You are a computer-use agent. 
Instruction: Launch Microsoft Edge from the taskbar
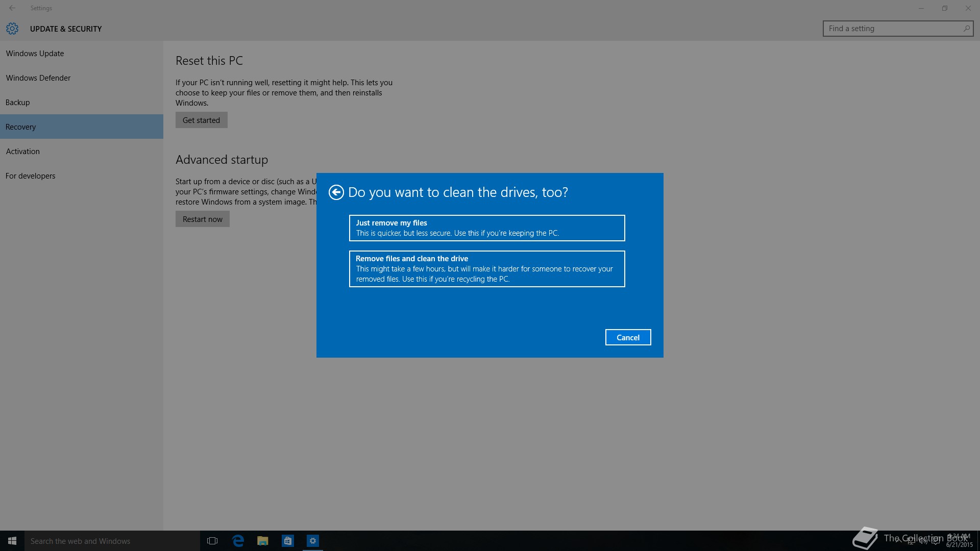pyautogui.click(x=238, y=541)
